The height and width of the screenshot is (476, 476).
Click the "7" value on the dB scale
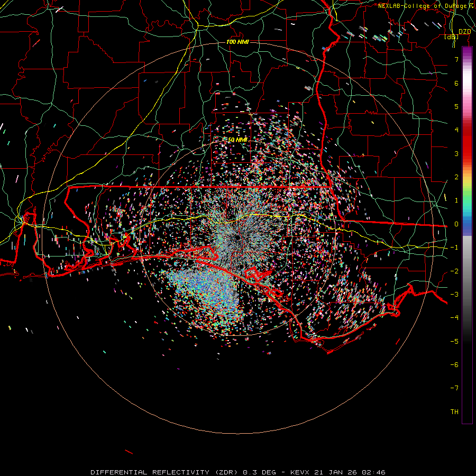[456, 59]
